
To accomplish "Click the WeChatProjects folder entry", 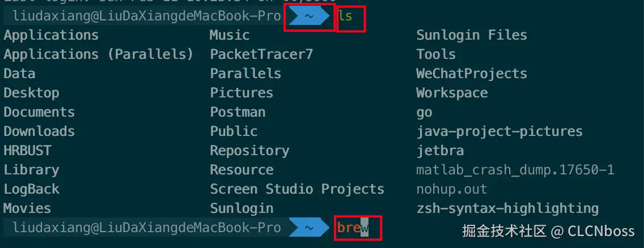I will pyautogui.click(x=472, y=74).
